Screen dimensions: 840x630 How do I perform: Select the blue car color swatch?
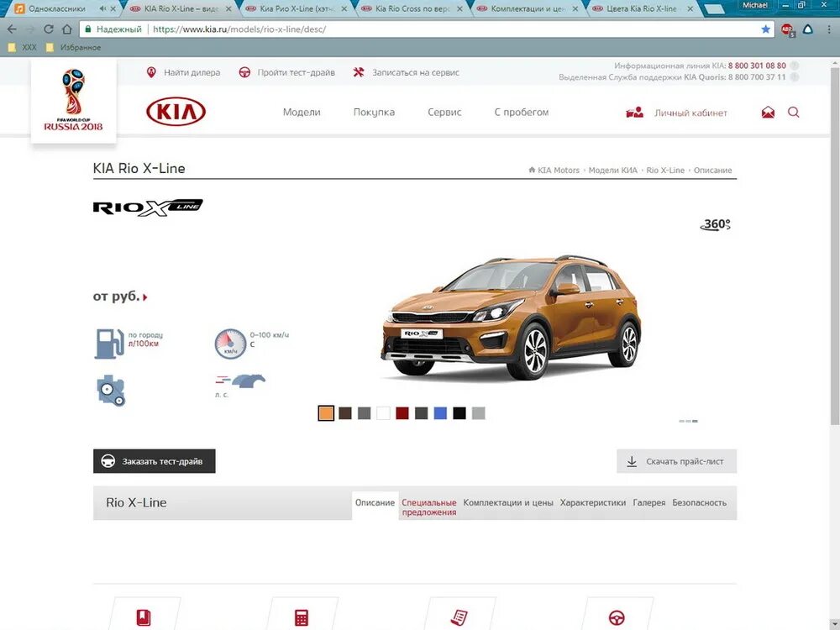(440, 413)
